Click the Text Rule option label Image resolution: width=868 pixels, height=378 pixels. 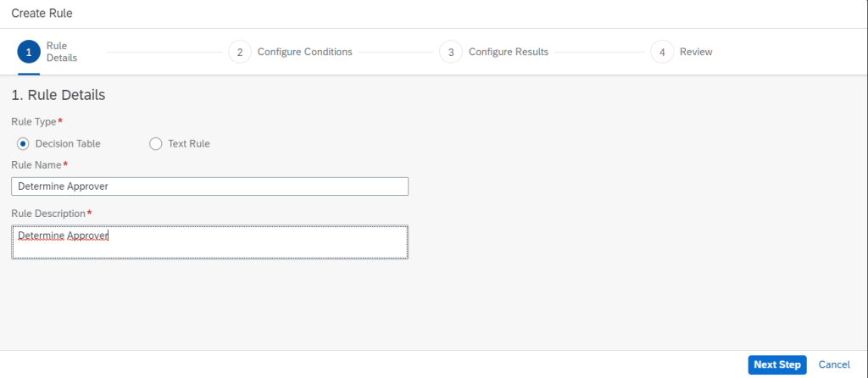coord(188,143)
